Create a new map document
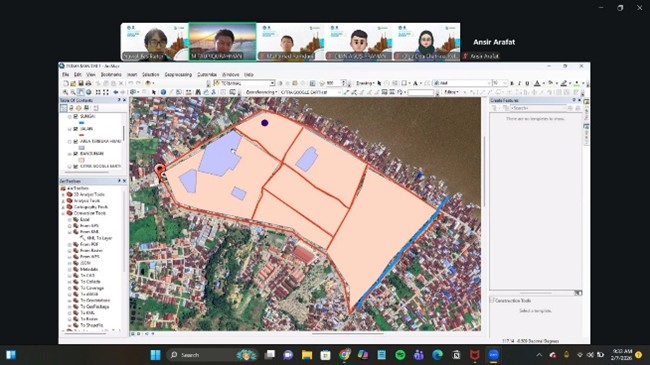650x365 pixels. [x=65, y=83]
